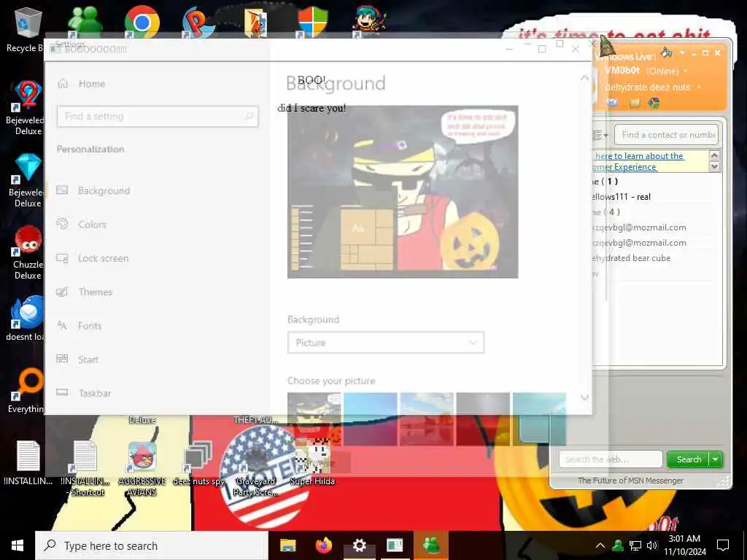Open File Explorer from the taskbar

[287, 545]
